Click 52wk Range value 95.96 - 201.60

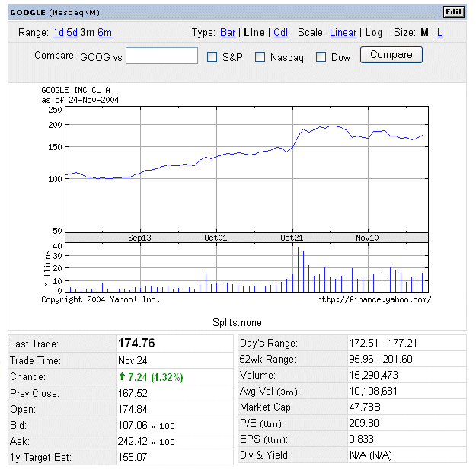click(381, 359)
